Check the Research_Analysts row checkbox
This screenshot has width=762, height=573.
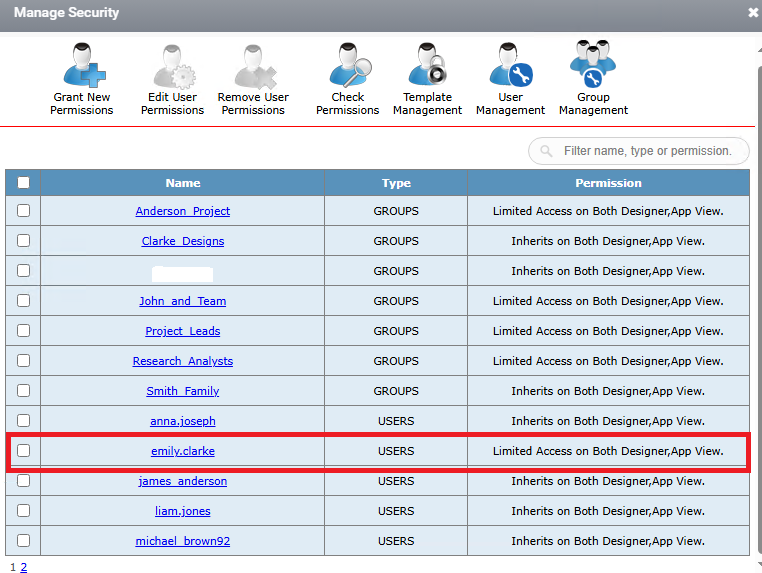pyautogui.click(x=23, y=361)
